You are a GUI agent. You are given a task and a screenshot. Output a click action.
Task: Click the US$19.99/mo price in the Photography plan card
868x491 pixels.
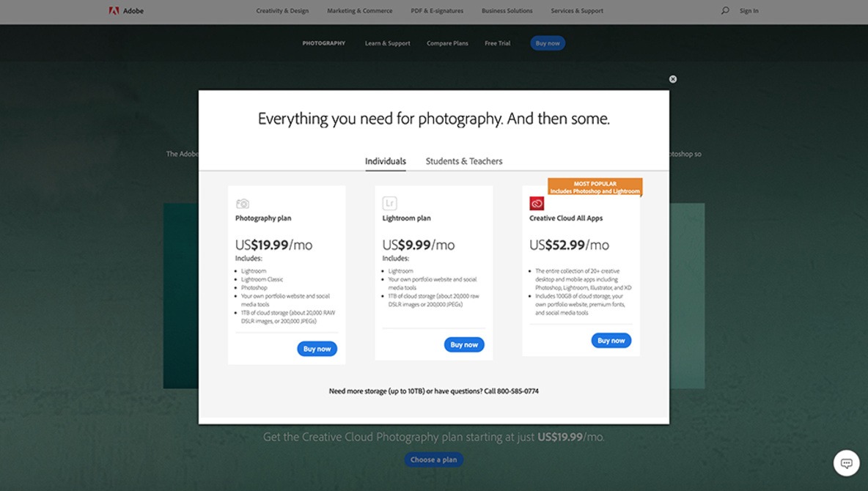pyautogui.click(x=273, y=245)
